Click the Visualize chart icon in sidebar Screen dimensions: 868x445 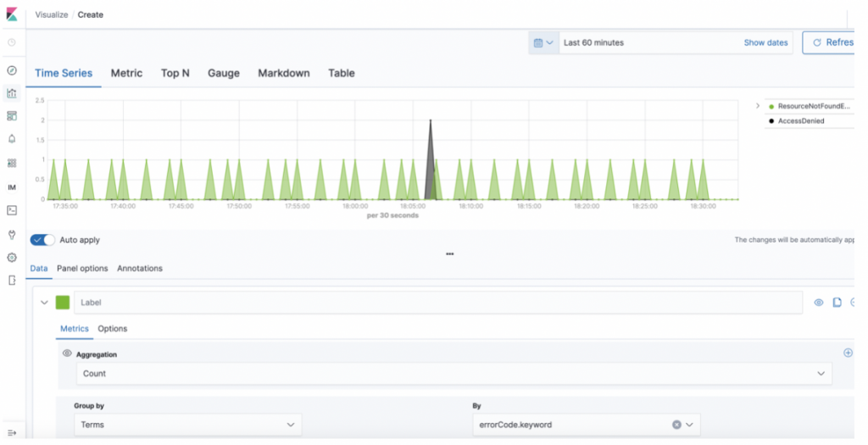coord(12,93)
